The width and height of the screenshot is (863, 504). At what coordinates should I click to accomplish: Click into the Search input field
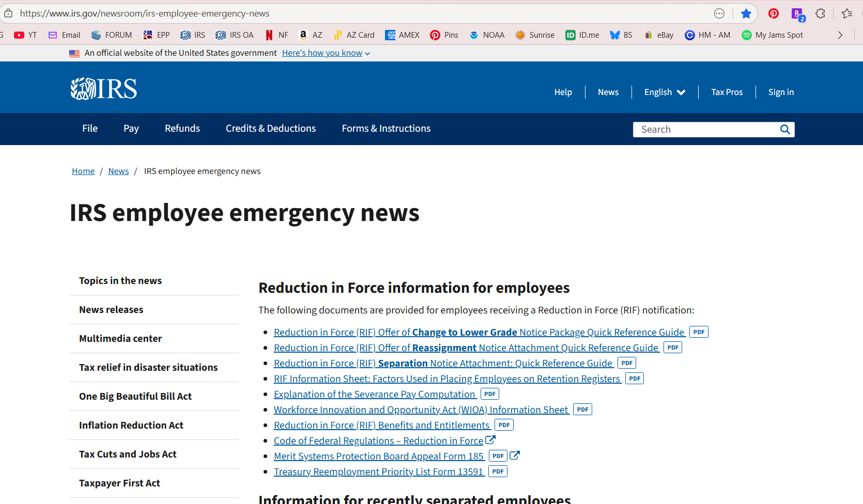(705, 130)
